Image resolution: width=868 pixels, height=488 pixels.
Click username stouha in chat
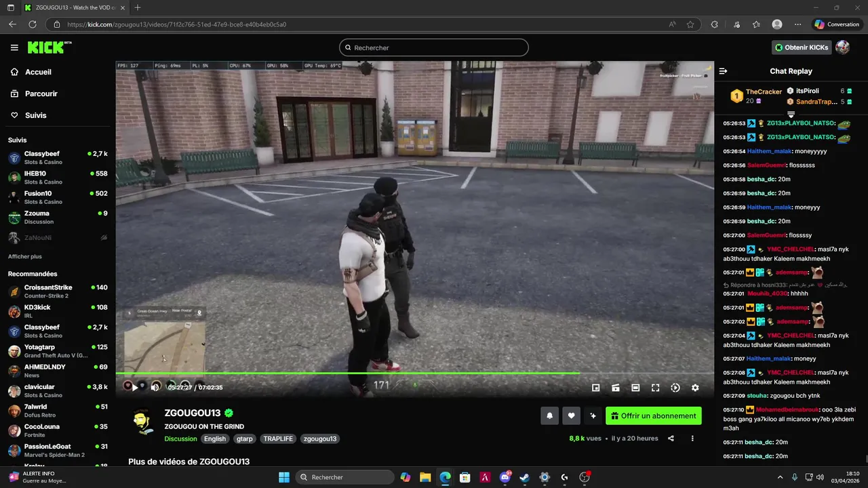click(x=757, y=395)
